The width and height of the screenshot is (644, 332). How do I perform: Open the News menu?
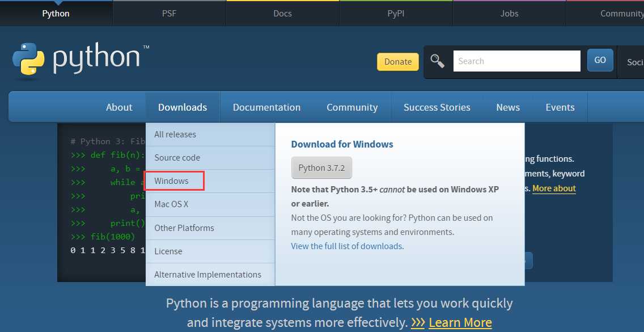pyautogui.click(x=508, y=107)
